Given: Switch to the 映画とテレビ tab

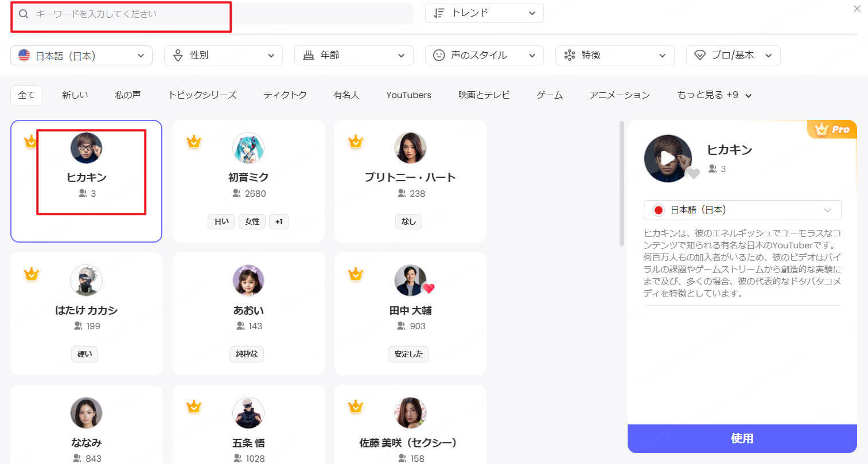Looking at the screenshot, I should point(484,95).
